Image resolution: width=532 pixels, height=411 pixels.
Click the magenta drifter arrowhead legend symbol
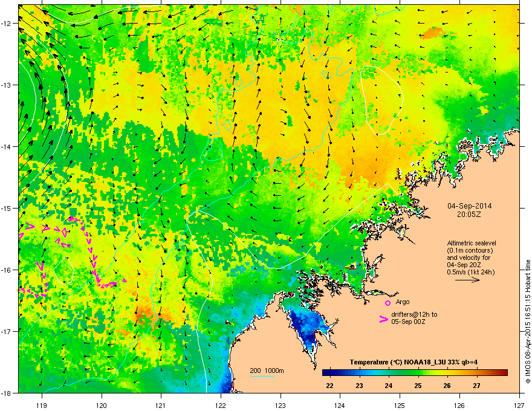click(x=383, y=319)
